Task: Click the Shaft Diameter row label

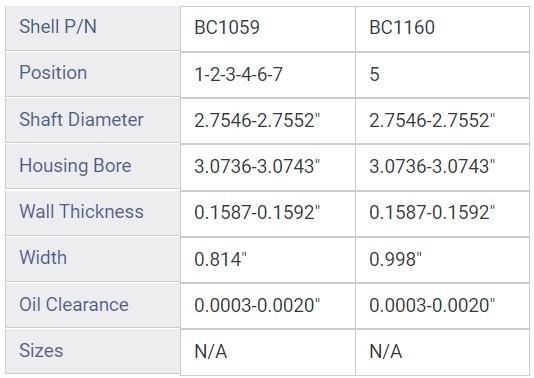Action: click(x=93, y=120)
